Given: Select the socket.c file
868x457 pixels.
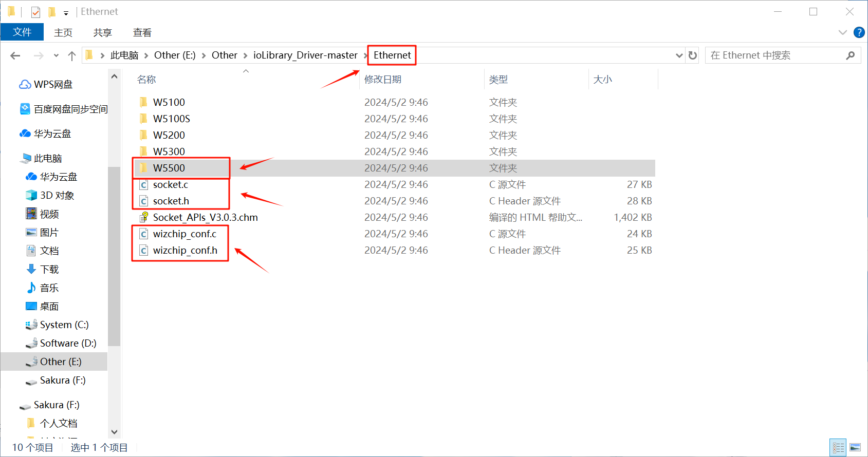Looking at the screenshot, I should pyautogui.click(x=171, y=184).
